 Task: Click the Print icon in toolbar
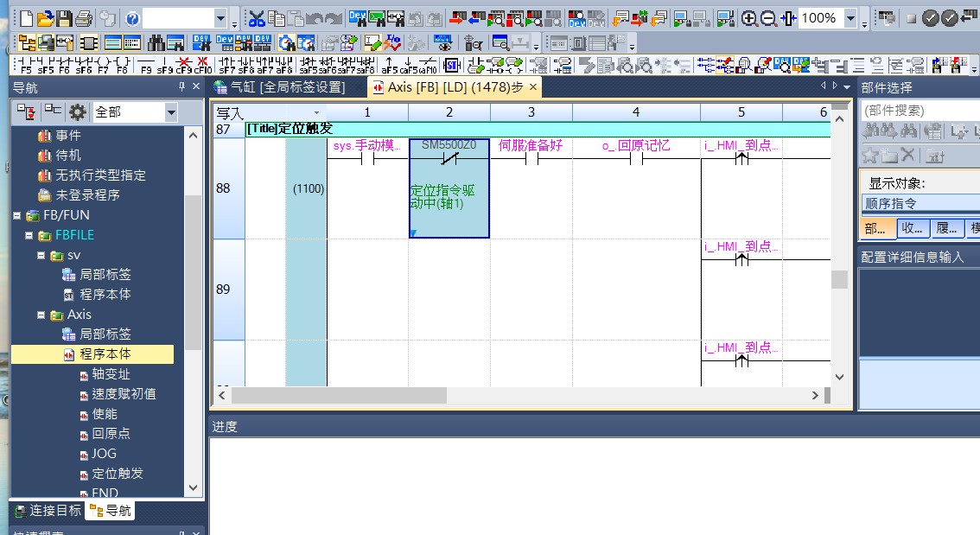pos(84,18)
